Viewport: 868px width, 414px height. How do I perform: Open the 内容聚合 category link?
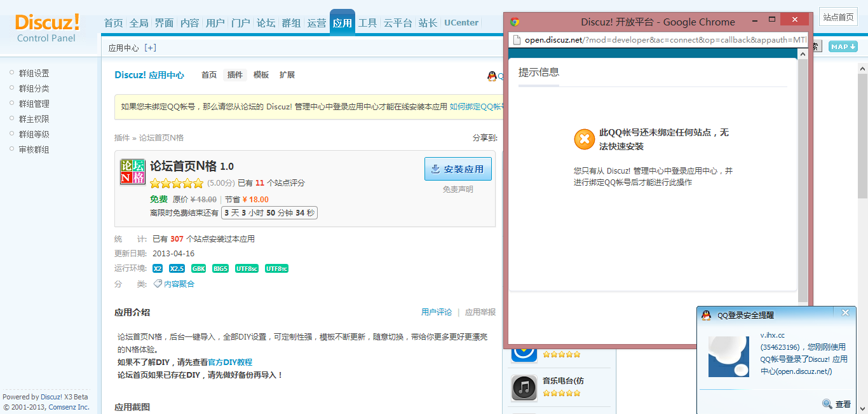[x=179, y=284]
